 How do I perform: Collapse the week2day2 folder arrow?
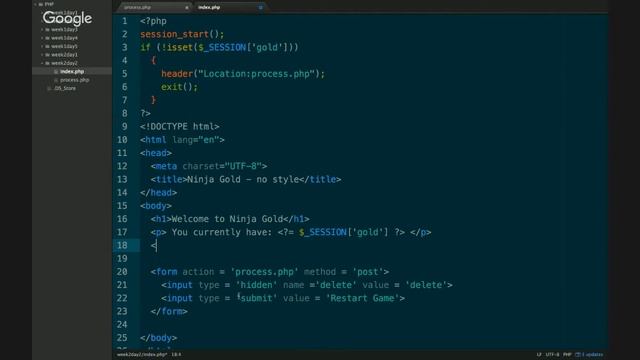pyautogui.click(x=42, y=63)
